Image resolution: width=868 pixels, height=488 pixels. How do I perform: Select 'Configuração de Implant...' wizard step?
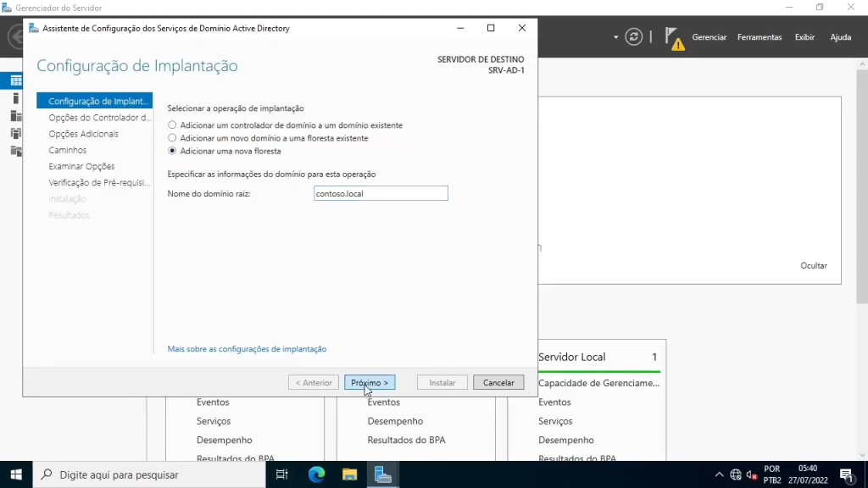pos(95,101)
